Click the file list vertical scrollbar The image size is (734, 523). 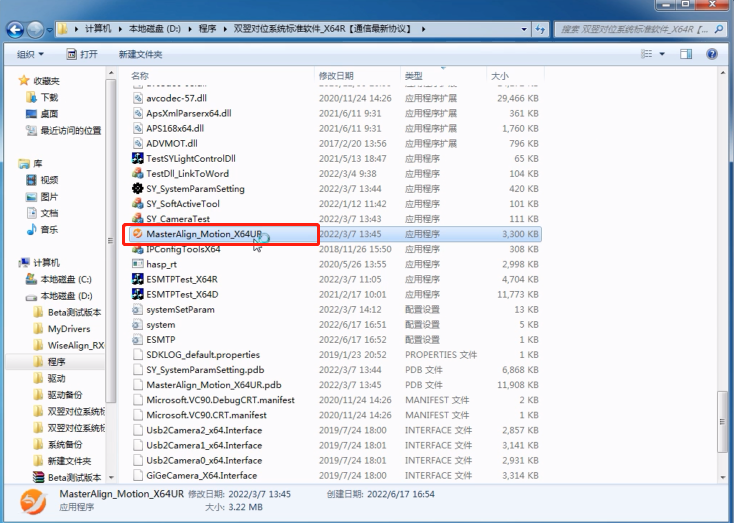click(x=722, y=300)
